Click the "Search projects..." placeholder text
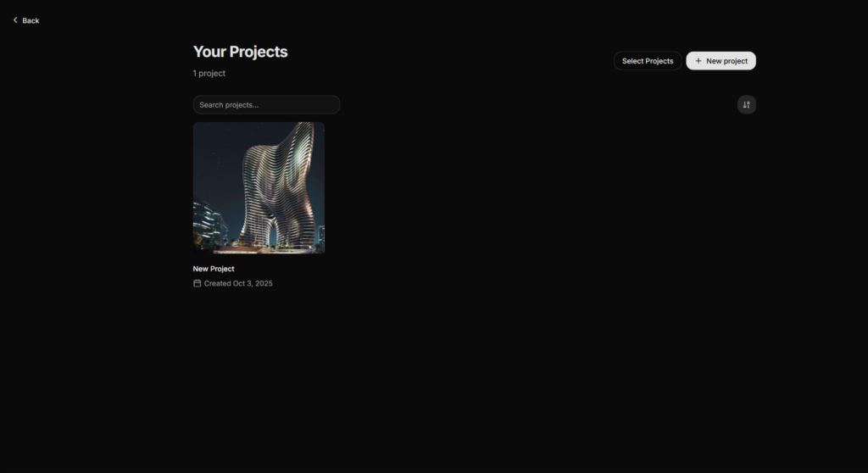The height and width of the screenshot is (473, 868). pos(229,105)
